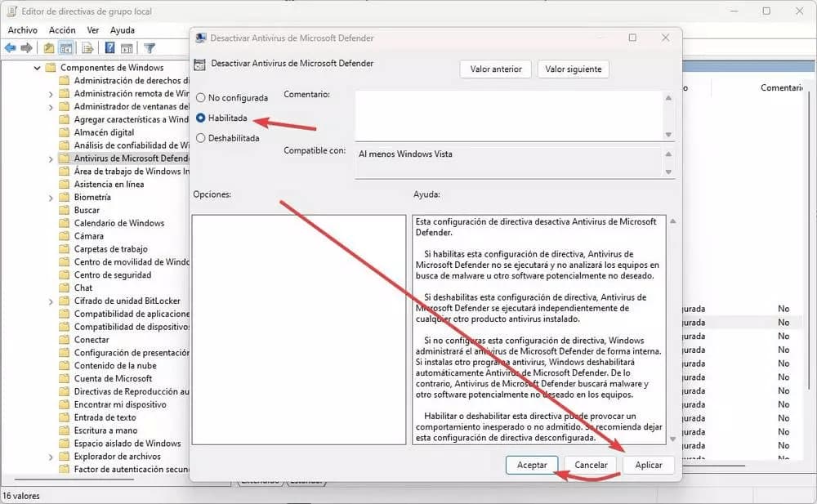Select the Factor de autenticación secundario item
This screenshot has height=504, width=817.
pyautogui.click(x=132, y=469)
